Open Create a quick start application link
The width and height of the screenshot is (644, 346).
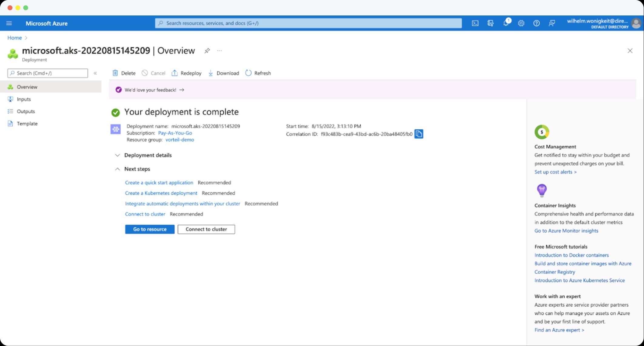[159, 183]
